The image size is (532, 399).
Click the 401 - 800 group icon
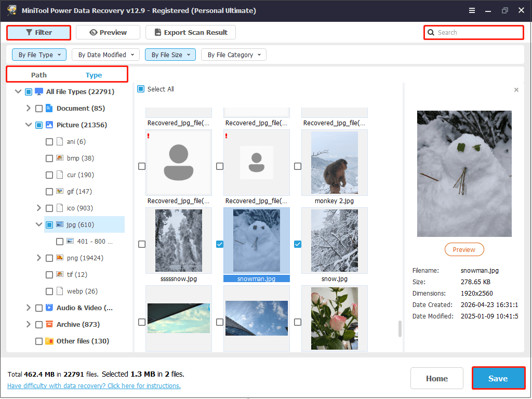tap(70, 241)
